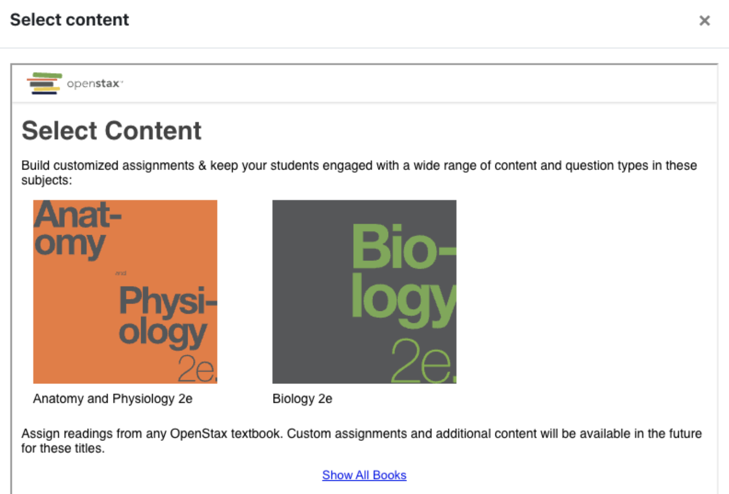The width and height of the screenshot is (729, 494).
Task: Close the Select content dialog
Action: tap(704, 21)
